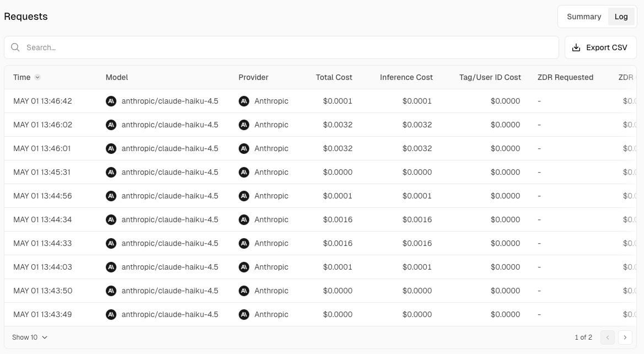Click Tag/User ID Cost in 13:45:31 row
Screen dimensions: 644x354
(x=505, y=173)
